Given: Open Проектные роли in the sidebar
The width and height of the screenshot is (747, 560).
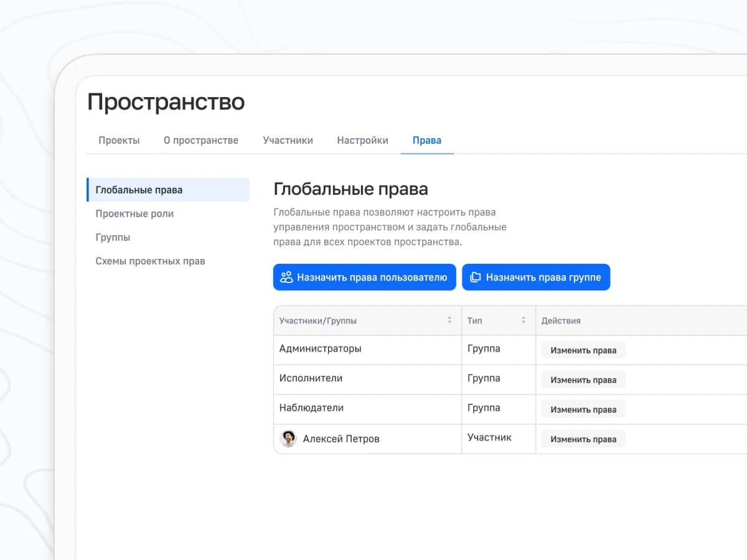Looking at the screenshot, I should pos(134,213).
